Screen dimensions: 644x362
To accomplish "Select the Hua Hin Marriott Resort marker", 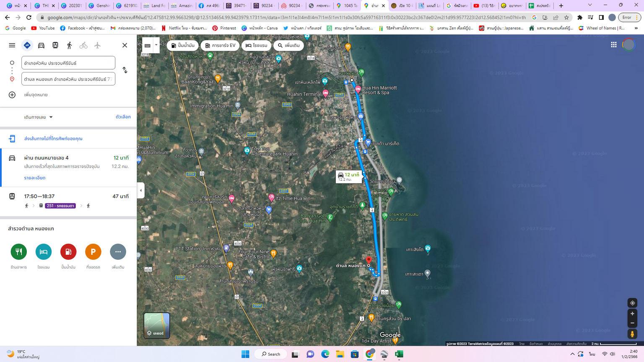I will 358,89.
